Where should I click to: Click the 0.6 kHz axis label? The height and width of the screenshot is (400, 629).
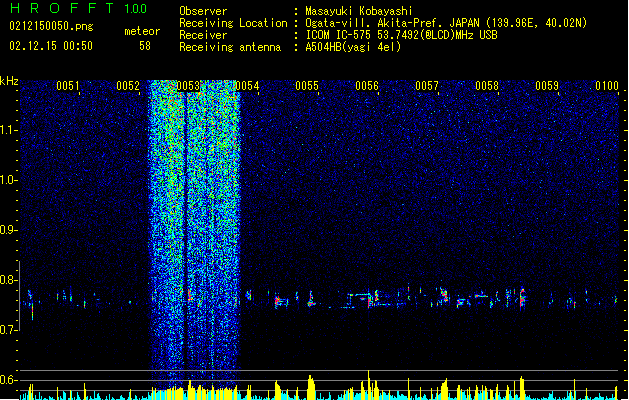(9, 380)
